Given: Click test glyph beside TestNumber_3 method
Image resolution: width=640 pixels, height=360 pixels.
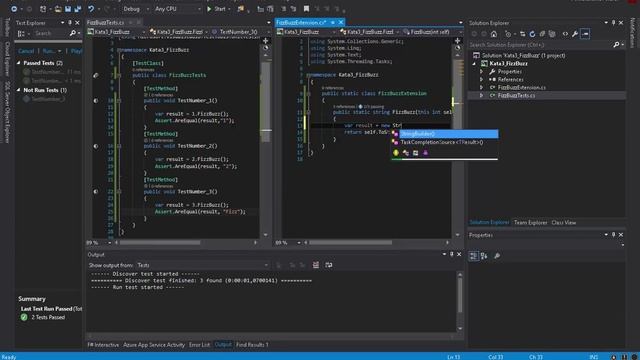Looking at the screenshot, I should pos(96,191).
